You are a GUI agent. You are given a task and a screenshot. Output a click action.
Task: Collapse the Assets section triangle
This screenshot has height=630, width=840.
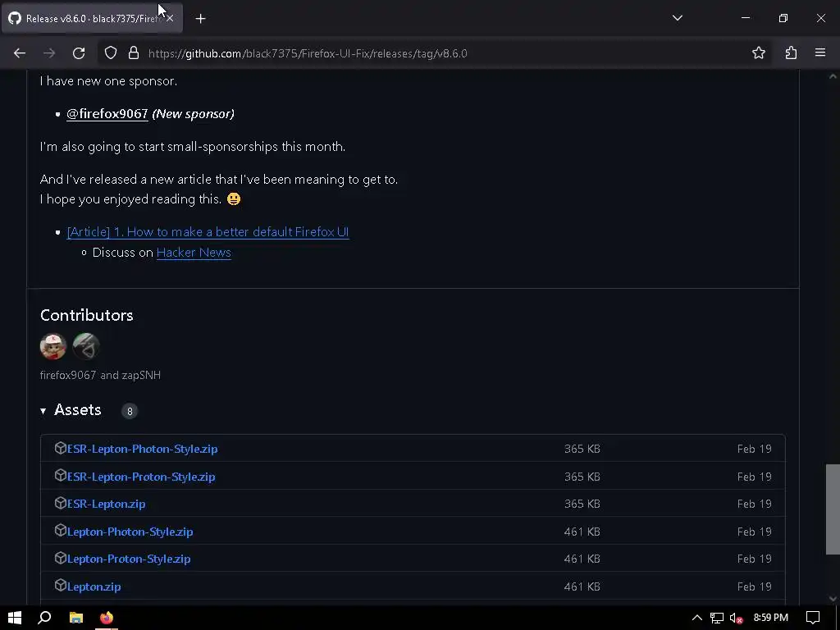[x=43, y=411]
